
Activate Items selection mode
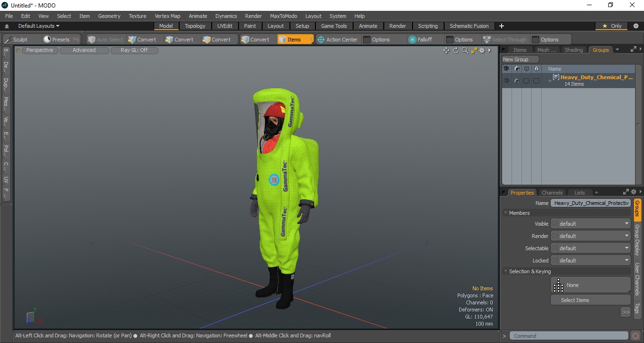(295, 40)
